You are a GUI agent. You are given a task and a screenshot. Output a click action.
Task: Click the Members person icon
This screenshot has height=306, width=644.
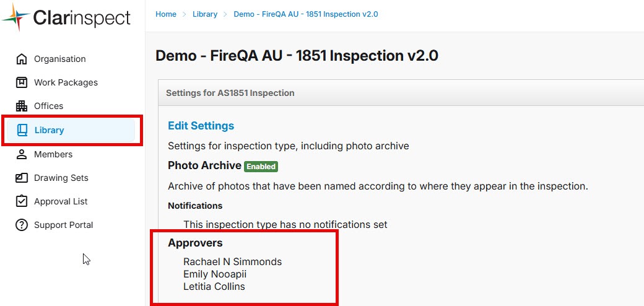[22, 154]
